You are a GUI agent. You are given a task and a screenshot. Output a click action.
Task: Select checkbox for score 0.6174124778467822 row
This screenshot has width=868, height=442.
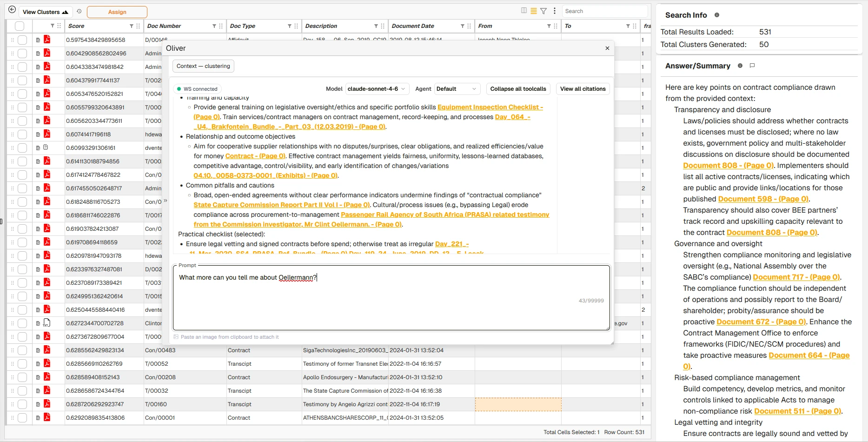(x=22, y=175)
